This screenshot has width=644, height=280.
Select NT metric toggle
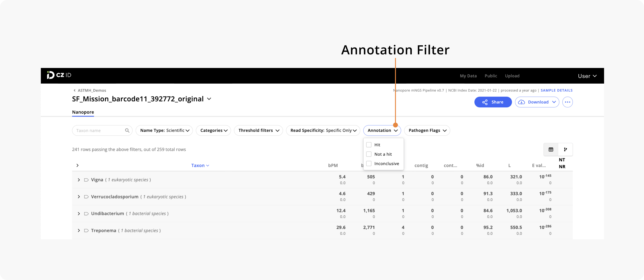[x=562, y=160]
